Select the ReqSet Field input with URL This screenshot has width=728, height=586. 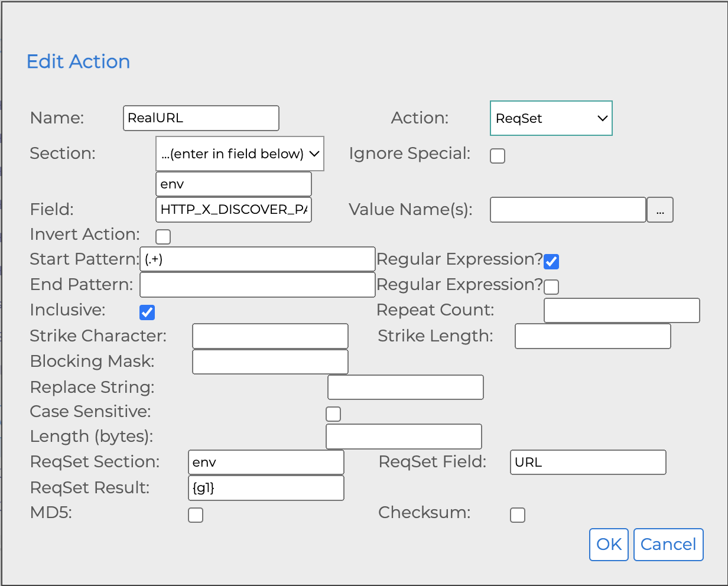coord(588,462)
